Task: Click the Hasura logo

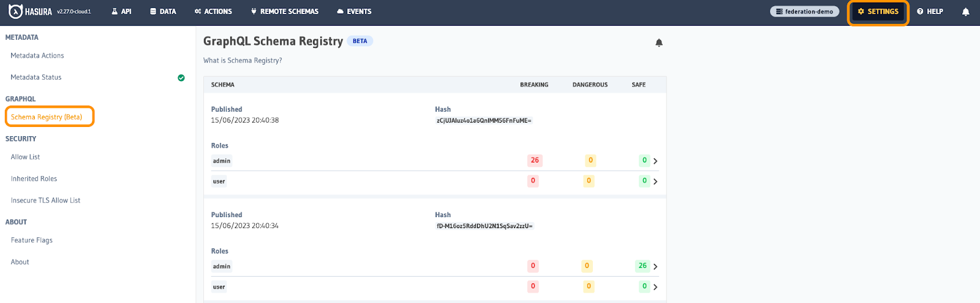Action: pyautogui.click(x=30, y=12)
